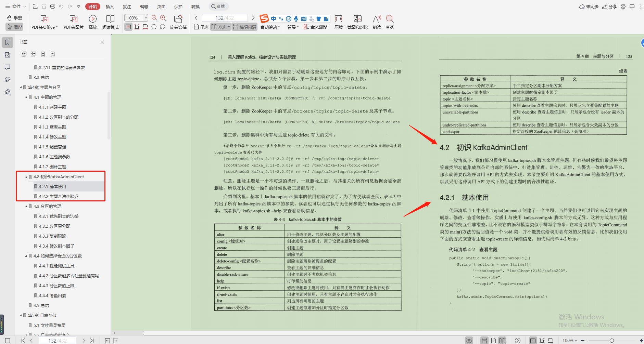Switch to 开始 tab

[92, 6]
